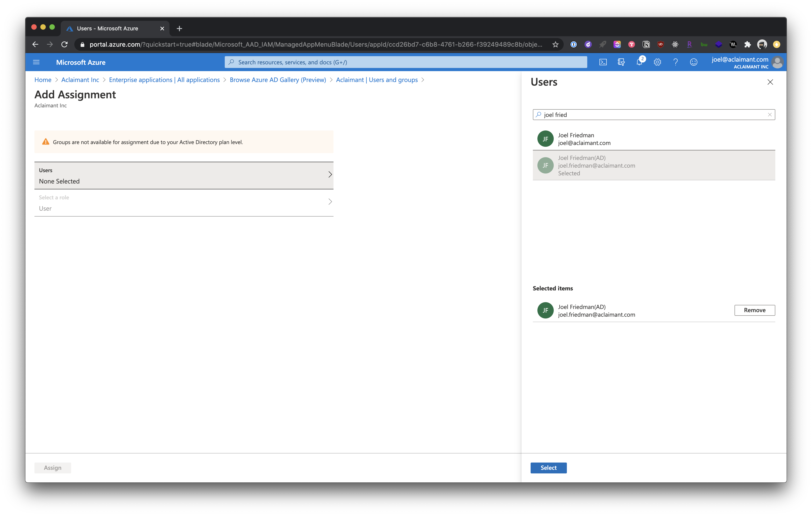Open the 1Password extension icon

tap(574, 44)
